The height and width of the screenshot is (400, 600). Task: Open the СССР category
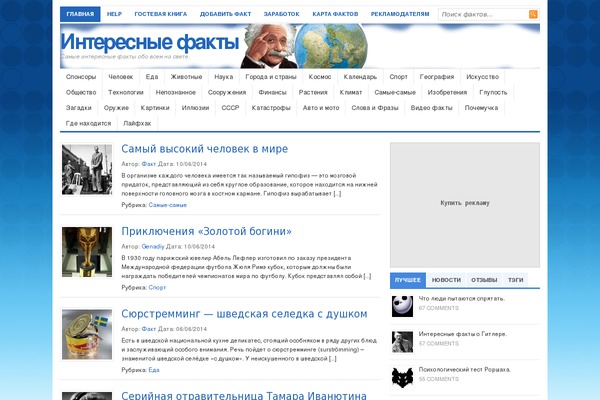click(x=230, y=108)
